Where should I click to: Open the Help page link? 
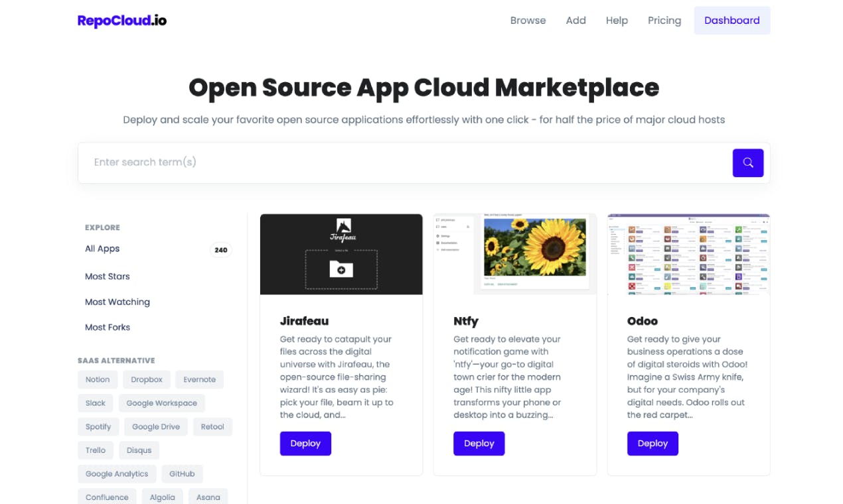[x=617, y=21]
